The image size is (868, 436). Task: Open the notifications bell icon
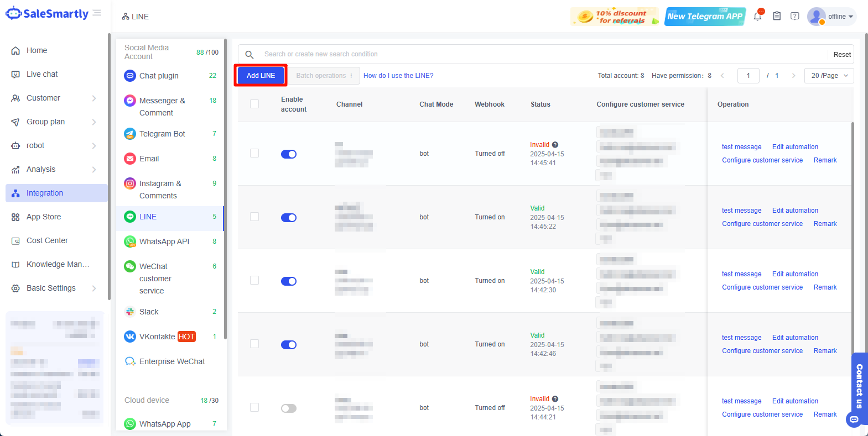(x=757, y=17)
